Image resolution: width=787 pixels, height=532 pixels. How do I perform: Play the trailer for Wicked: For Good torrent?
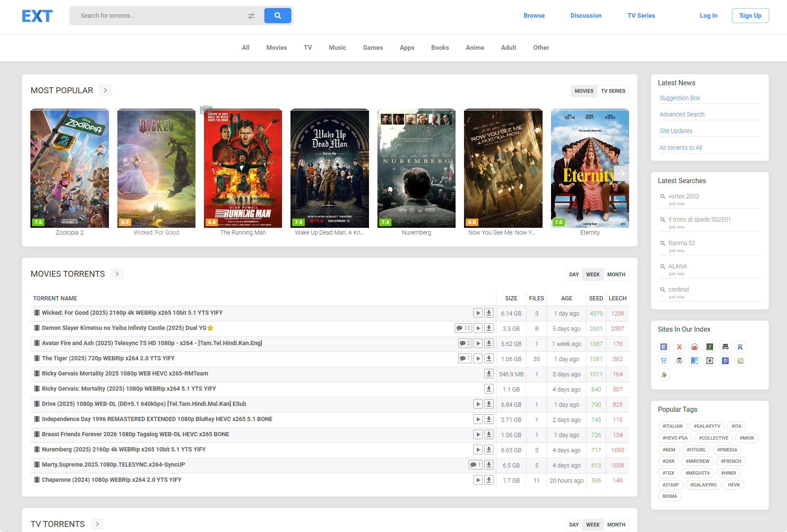[x=478, y=313]
